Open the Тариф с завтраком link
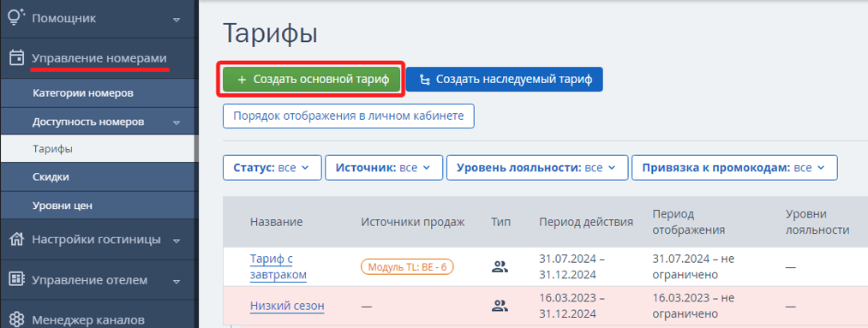 tap(278, 266)
